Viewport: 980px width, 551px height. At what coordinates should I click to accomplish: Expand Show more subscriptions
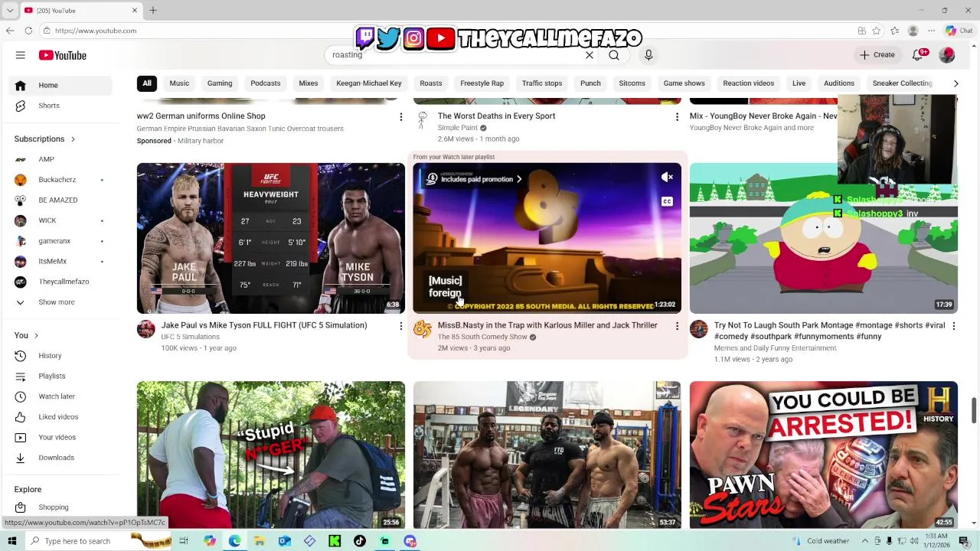61,302
